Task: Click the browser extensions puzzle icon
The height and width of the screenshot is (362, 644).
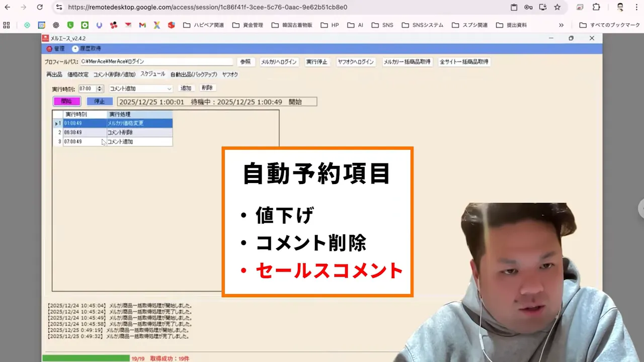Action: (596, 7)
